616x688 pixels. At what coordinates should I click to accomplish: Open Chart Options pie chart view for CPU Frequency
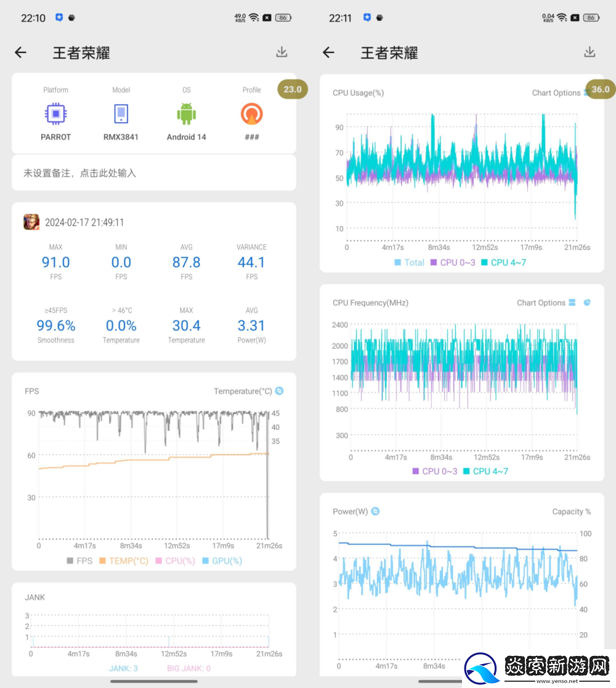click(x=587, y=302)
